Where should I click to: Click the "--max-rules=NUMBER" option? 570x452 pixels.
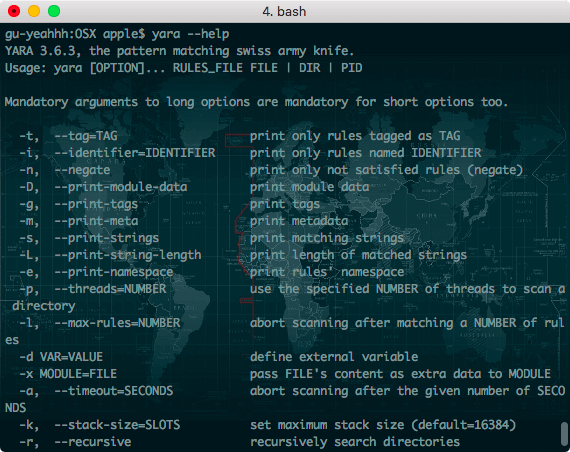[117, 323]
